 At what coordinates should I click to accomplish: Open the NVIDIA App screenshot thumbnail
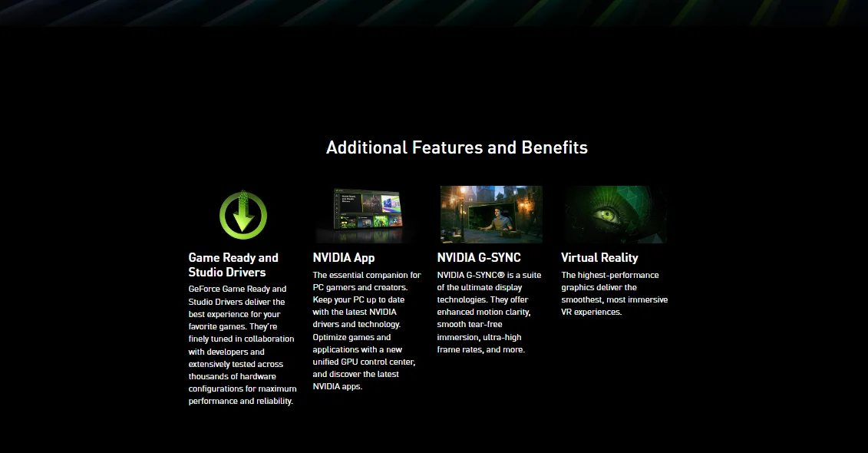point(367,214)
